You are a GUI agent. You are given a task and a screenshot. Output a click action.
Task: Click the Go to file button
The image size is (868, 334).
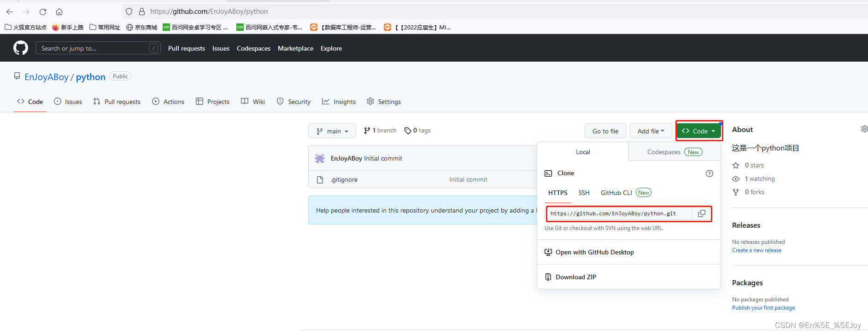coord(605,131)
